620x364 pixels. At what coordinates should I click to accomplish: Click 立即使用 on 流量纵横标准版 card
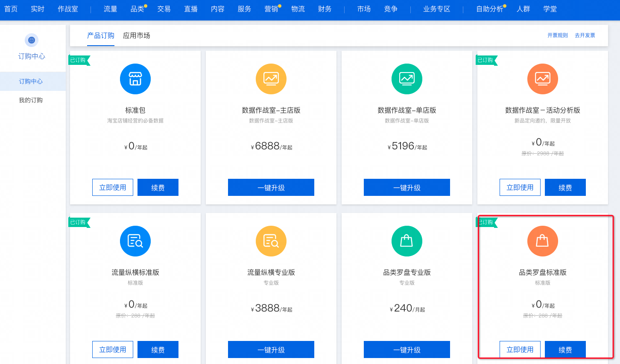(113, 349)
